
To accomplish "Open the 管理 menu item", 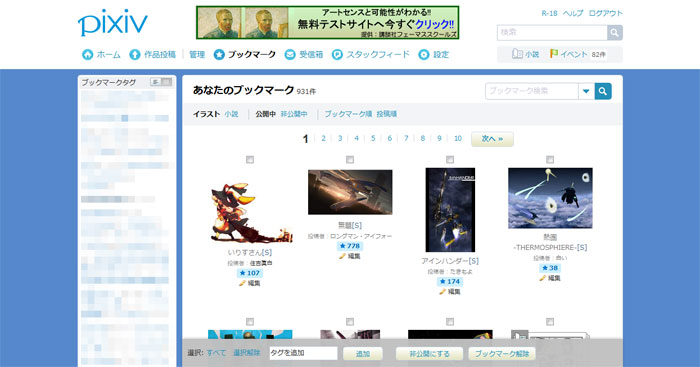I will click(197, 54).
